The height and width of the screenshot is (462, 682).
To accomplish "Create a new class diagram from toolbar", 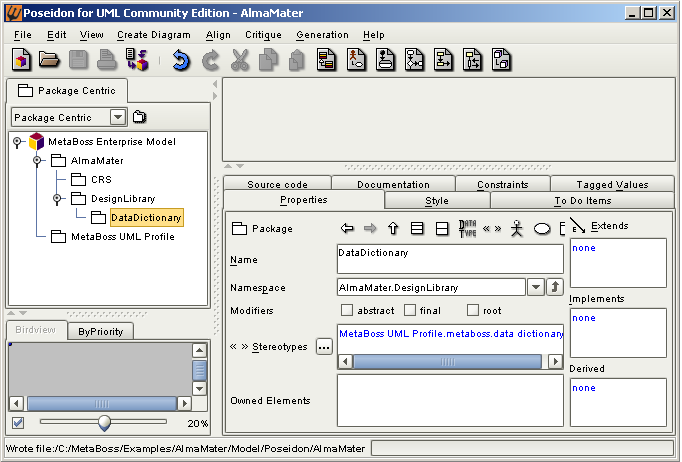I will point(326,61).
